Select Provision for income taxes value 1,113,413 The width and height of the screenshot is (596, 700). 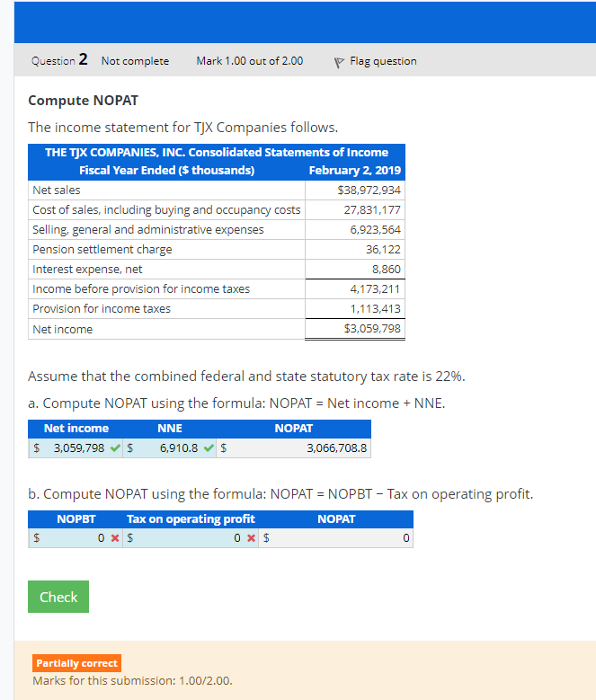pos(375,308)
